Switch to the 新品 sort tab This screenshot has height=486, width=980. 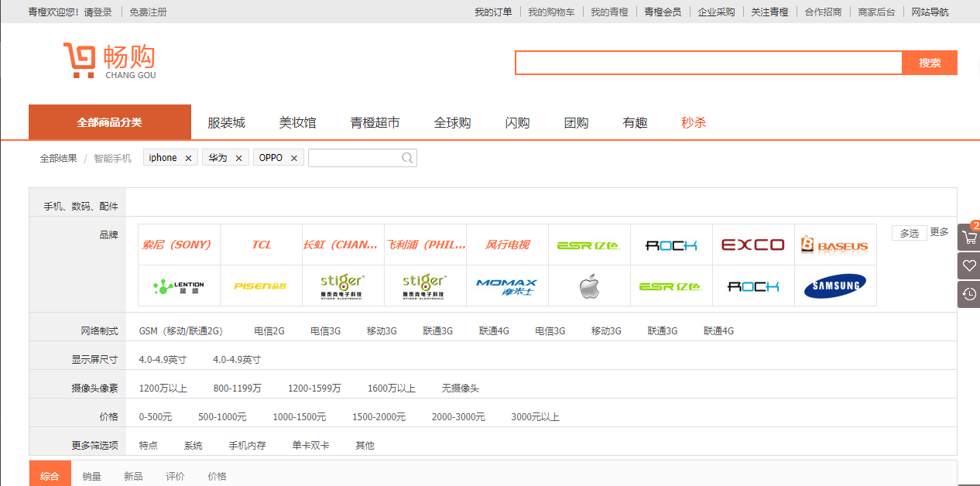133,476
